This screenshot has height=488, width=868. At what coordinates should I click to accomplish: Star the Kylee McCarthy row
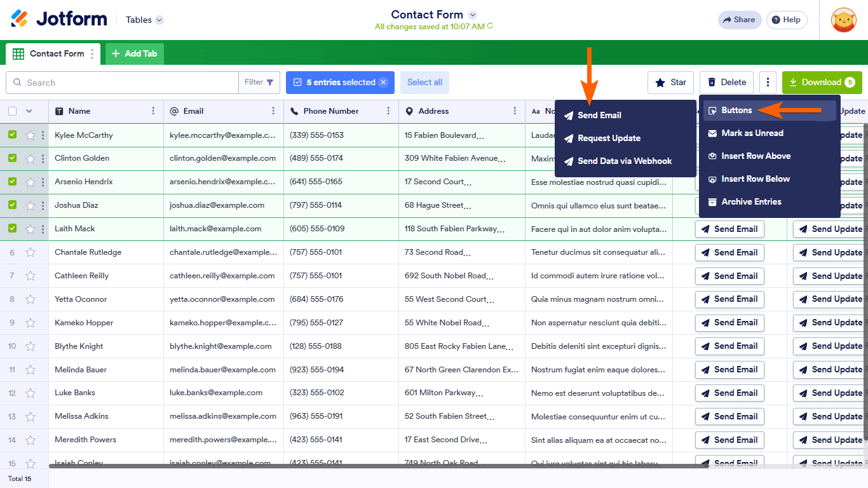click(30, 135)
